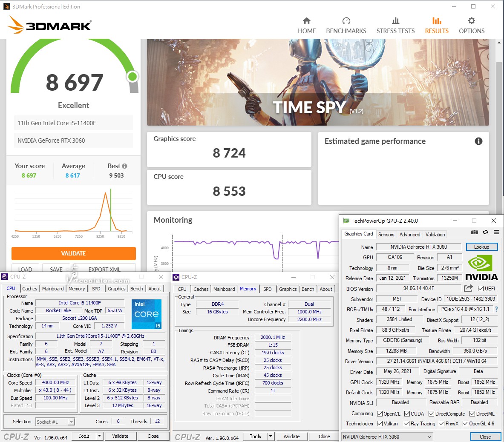Click the Best score info icon
The width and height of the screenshot is (504, 442).
(x=125, y=166)
